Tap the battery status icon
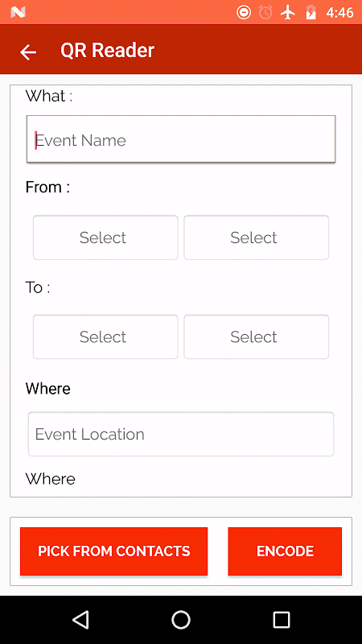 pos(311,13)
